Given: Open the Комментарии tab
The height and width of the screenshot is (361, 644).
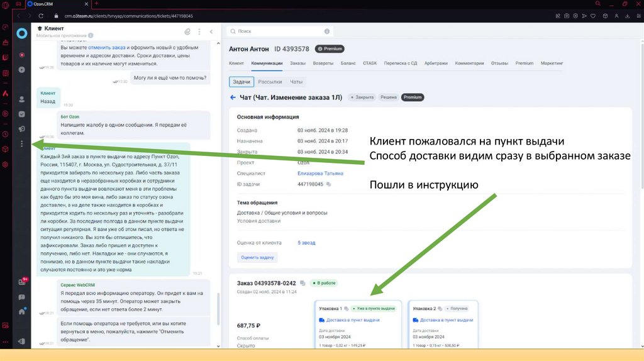Looking at the screenshot, I should pyautogui.click(x=469, y=64).
